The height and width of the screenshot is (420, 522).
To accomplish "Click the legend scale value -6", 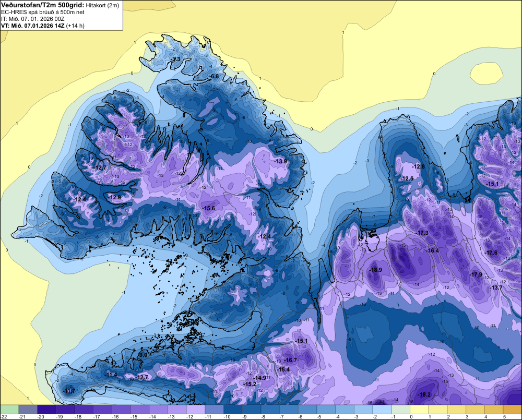I will tap(301, 417).
